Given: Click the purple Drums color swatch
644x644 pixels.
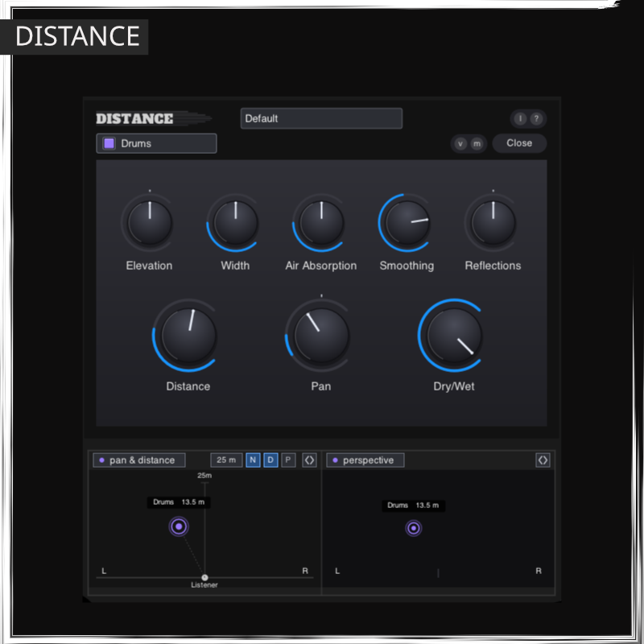Looking at the screenshot, I should coord(109,143).
